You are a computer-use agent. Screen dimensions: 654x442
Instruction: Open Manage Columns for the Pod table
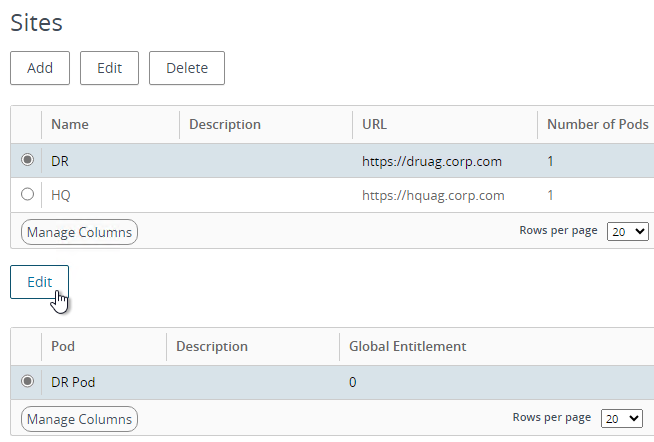coord(79,419)
